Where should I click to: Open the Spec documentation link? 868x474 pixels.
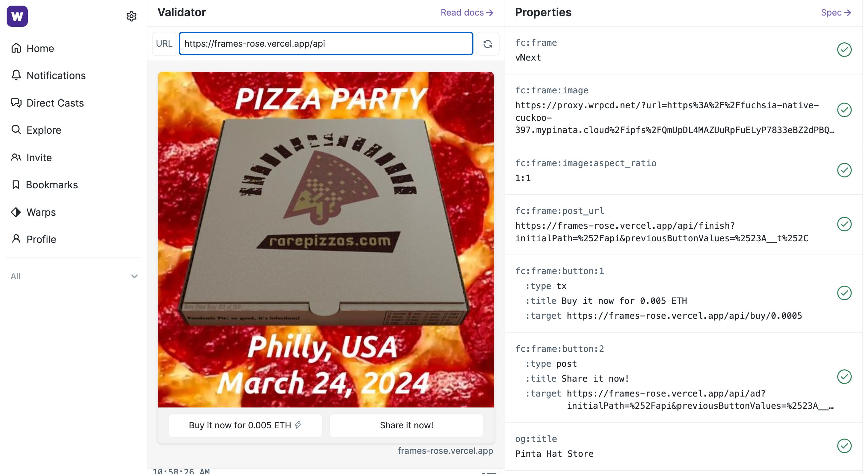tap(835, 12)
